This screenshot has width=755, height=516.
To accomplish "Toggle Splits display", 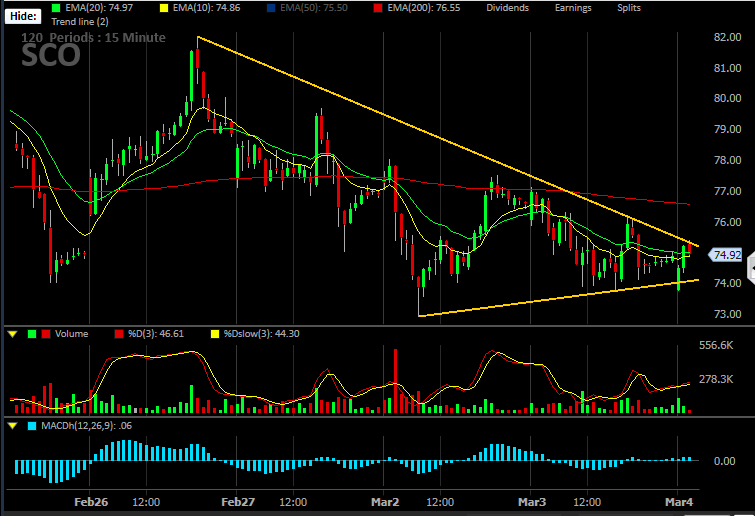I will [629, 8].
